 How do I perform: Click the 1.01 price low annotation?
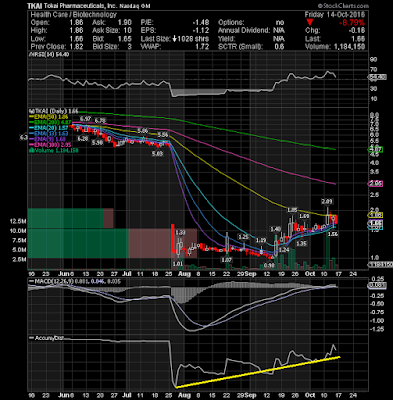[178, 264]
